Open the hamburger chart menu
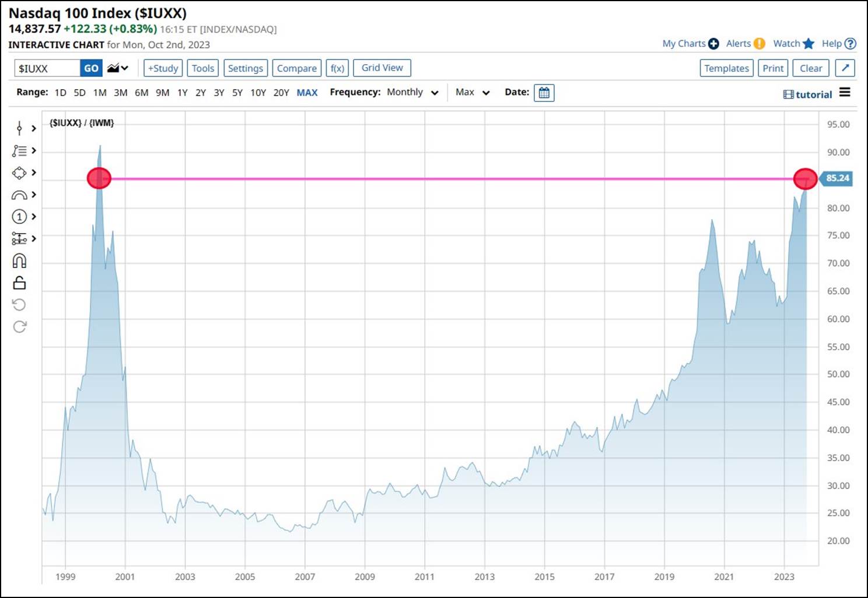The width and height of the screenshot is (868, 598). 845,92
